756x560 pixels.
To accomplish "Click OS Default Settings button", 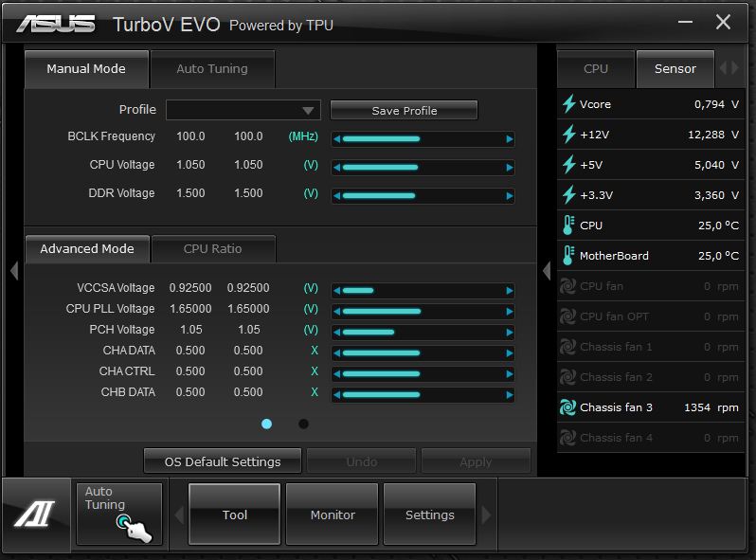I will 223,461.
